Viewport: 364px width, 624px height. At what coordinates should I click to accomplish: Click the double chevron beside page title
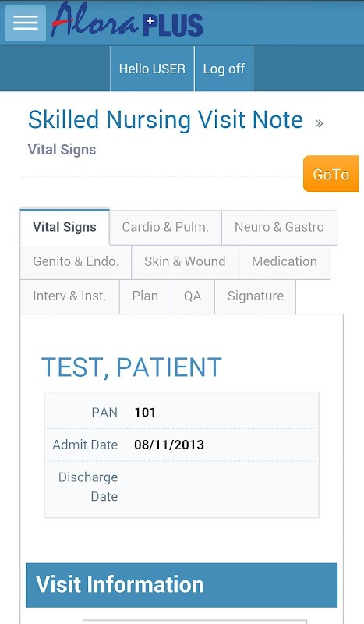[319, 123]
